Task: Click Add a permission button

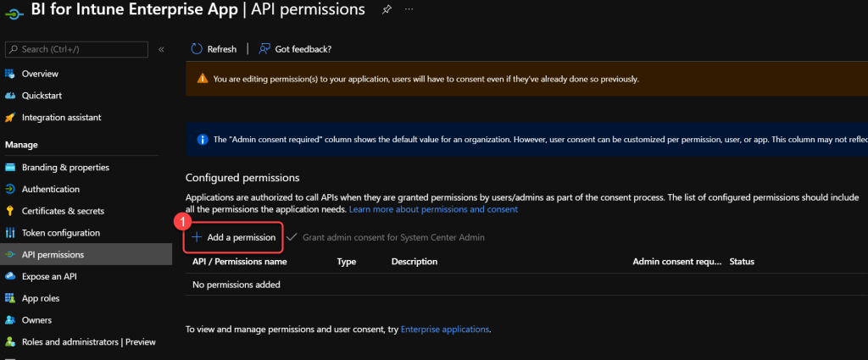Action: 234,238
